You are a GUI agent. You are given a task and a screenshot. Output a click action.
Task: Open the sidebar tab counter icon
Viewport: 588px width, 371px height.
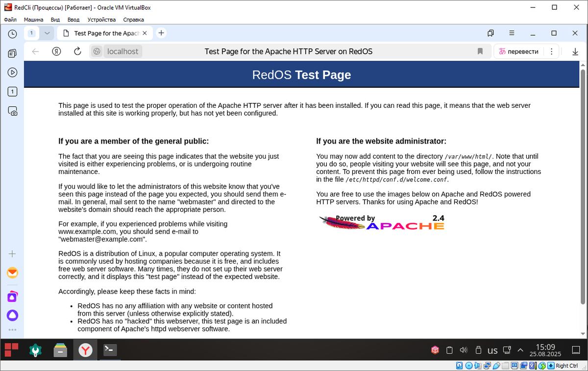click(x=13, y=92)
